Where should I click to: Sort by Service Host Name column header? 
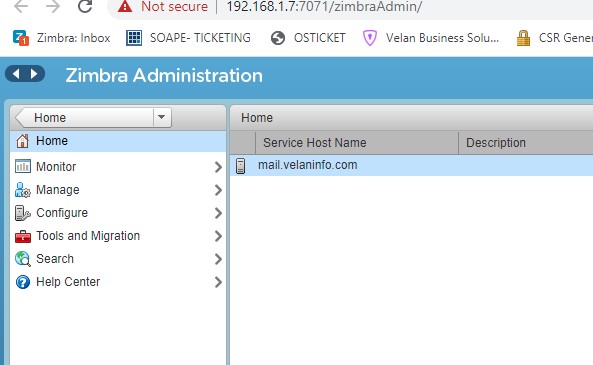357,143
